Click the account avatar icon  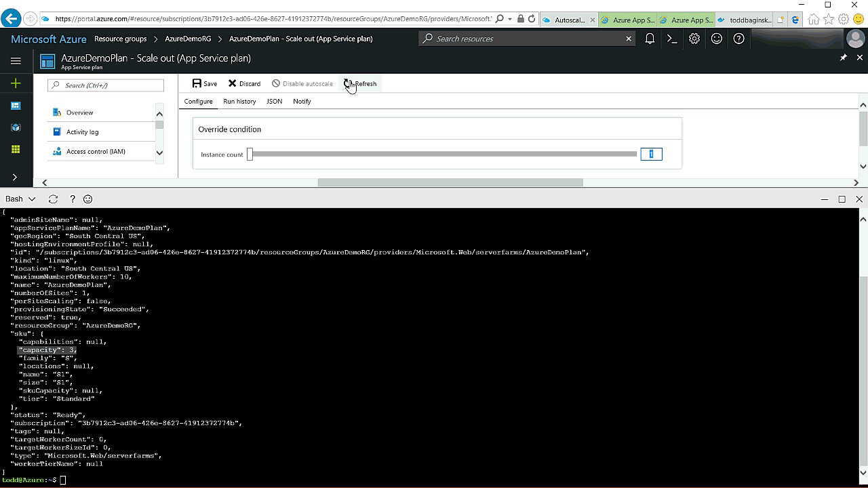[x=856, y=39]
